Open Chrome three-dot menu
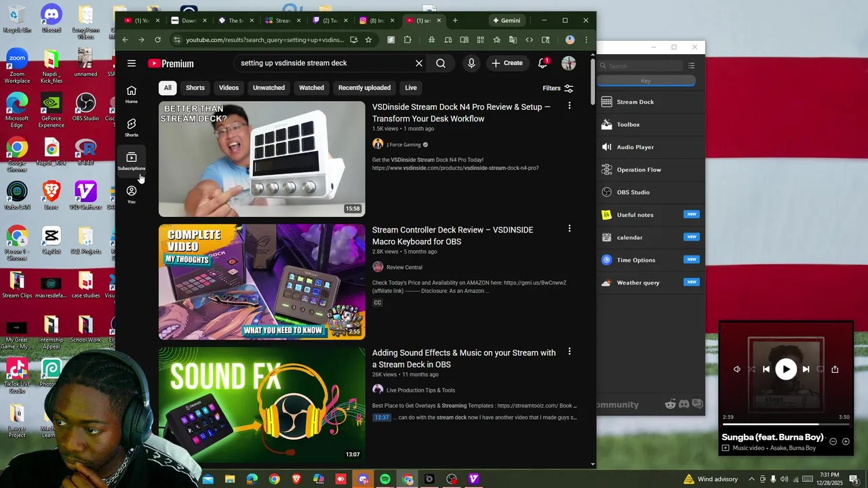 (587, 40)
